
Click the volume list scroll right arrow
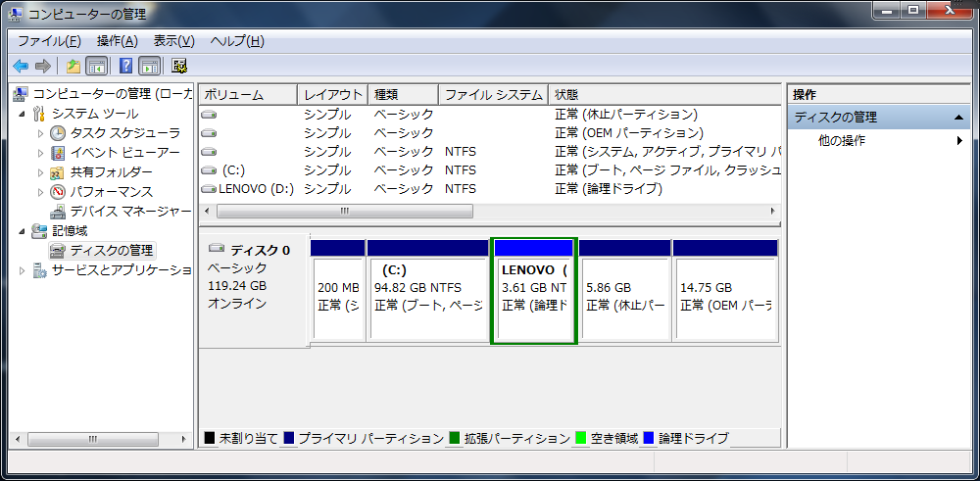pyautogui.click(x=773, y=212)
